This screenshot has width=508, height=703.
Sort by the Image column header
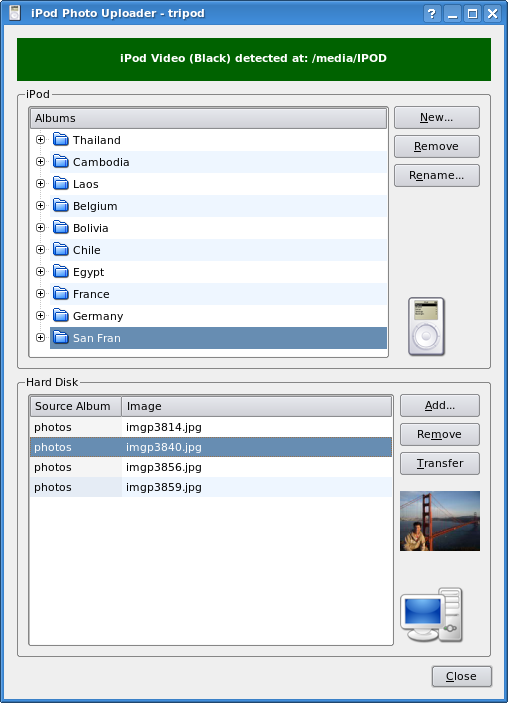point(256,406)
